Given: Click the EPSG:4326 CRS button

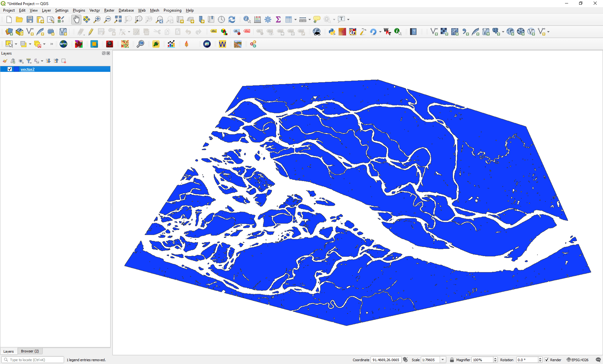Looking at the screenshot, I should [x=577, y=360].
